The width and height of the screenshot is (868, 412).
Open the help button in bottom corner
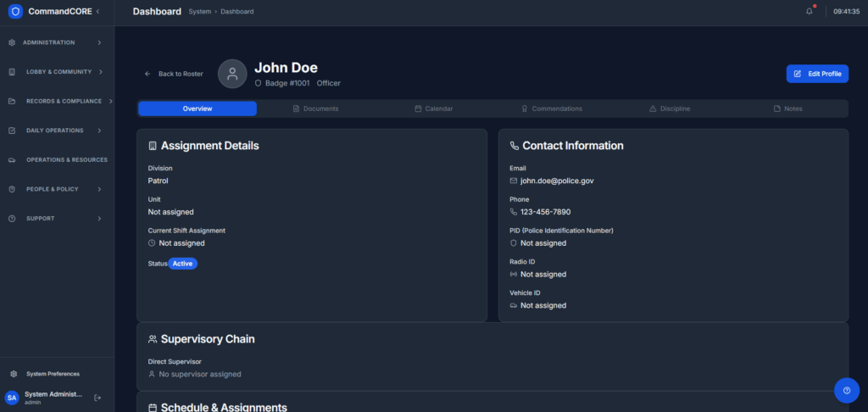[x=846, y=390]
